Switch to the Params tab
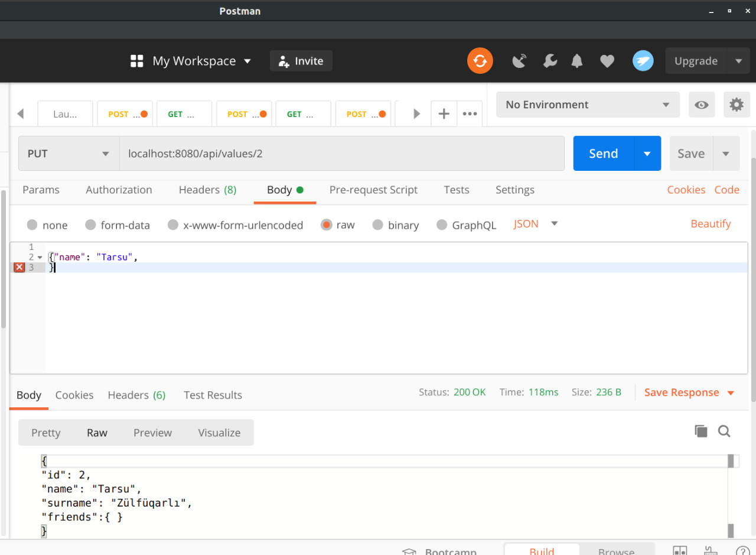The height and width of the screenshot is (555, 756). (x=41, y=190)
